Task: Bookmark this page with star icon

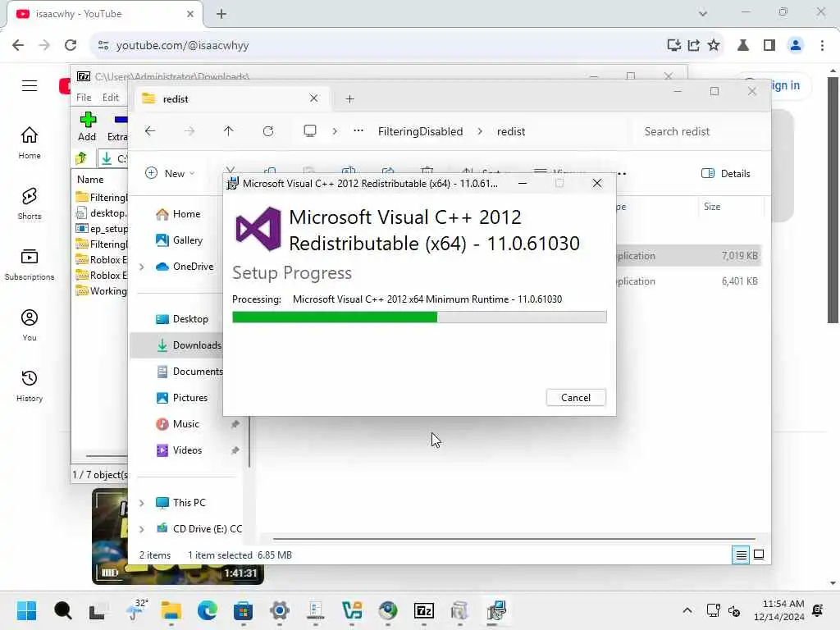Action: point(713,46)
